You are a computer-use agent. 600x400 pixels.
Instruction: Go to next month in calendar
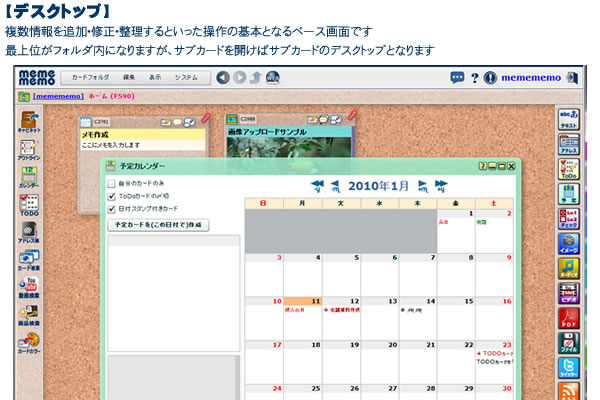tap(423, 185)
